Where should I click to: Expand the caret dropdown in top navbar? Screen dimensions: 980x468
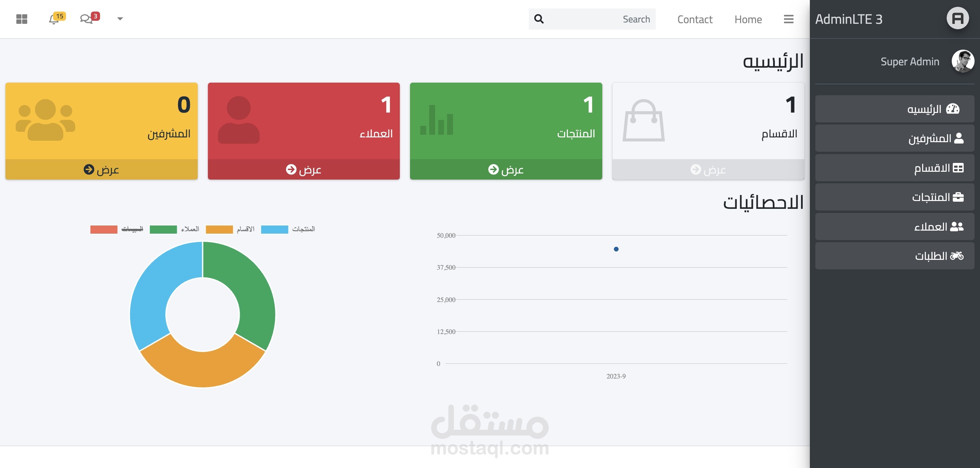coord(120,19)
